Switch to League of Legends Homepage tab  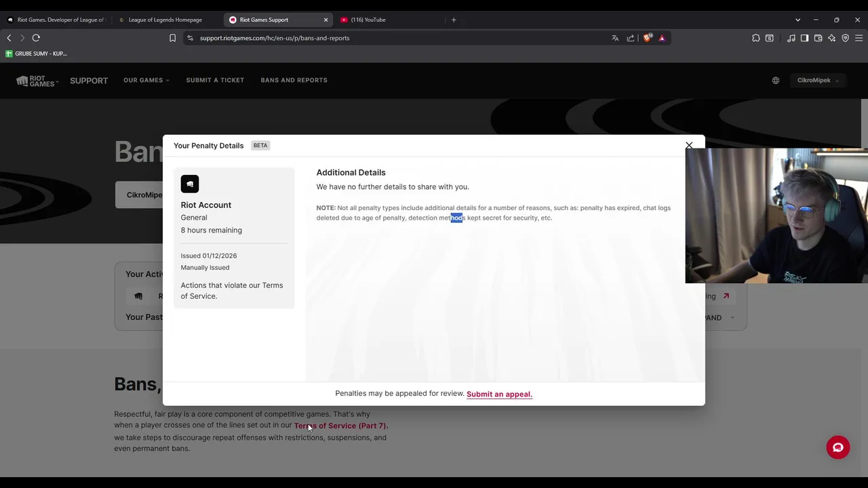tap(166, 20)
